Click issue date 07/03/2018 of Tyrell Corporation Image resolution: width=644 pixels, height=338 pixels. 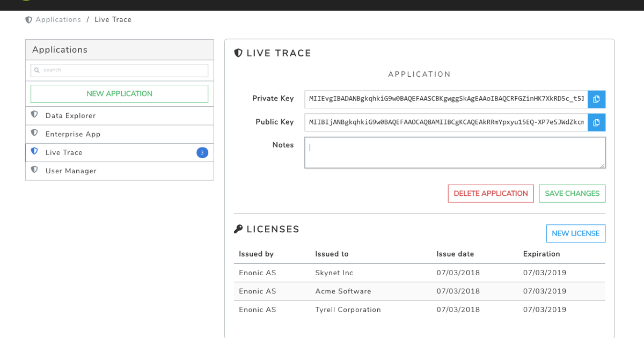[x=458, y=310]
